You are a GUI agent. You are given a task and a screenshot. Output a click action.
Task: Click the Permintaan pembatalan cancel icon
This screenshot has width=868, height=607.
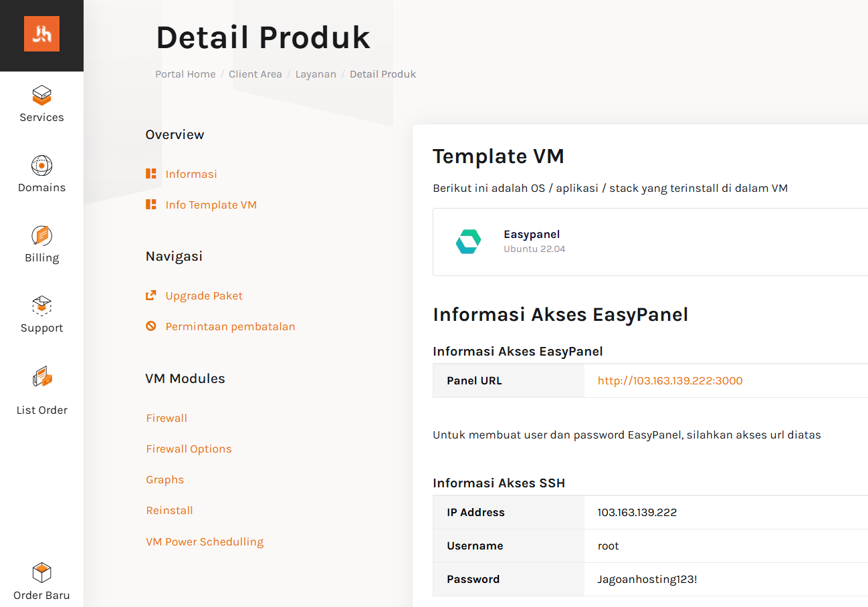click(x=150, y=326)
